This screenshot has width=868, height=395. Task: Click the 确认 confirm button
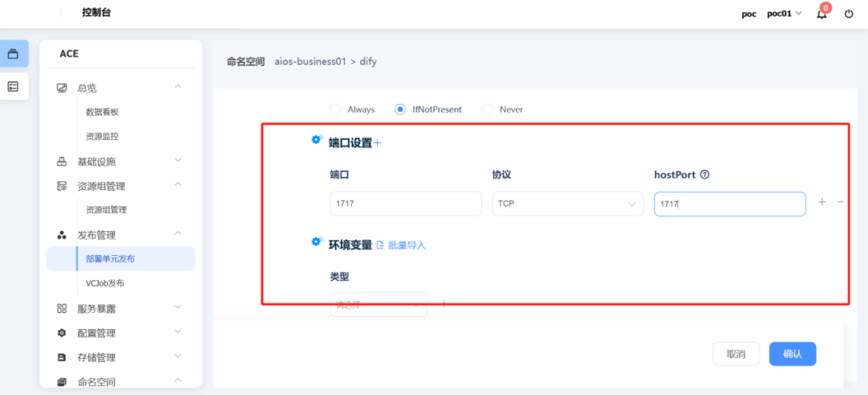click(792, 354)
